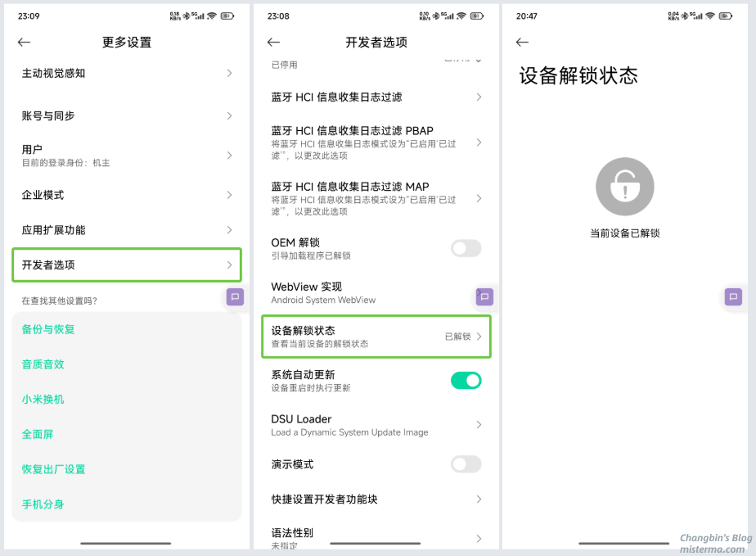Tap back arrow on 更多设置 screen
756x556 pixels.
click(24, 43)
